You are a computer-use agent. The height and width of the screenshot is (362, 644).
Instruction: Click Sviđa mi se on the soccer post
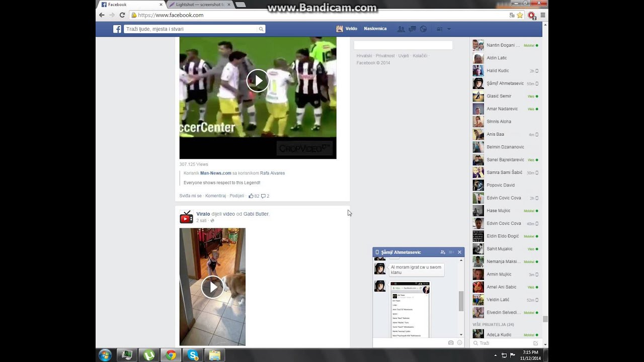191,196
